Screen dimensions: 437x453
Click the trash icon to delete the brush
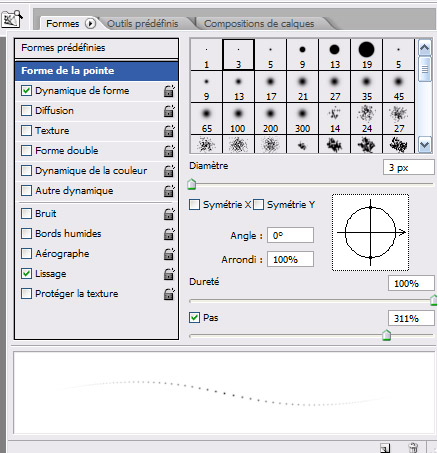click(413, 447)
